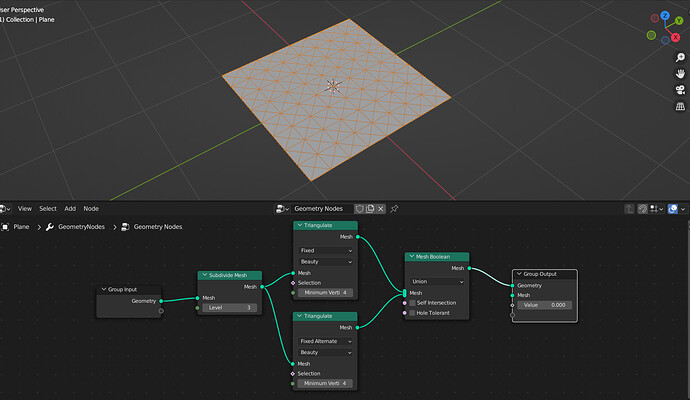
Task: Duplicate the Geometry Nodes node tree
Action: pyautogui.click(x=370, y=209)
